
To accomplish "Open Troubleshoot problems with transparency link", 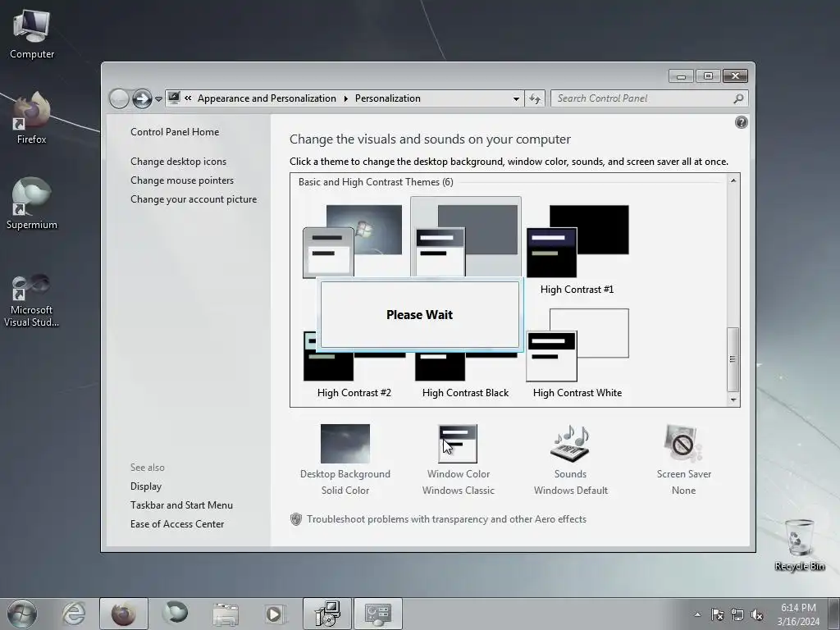I will pyautogui.click(x=446, y=519).
